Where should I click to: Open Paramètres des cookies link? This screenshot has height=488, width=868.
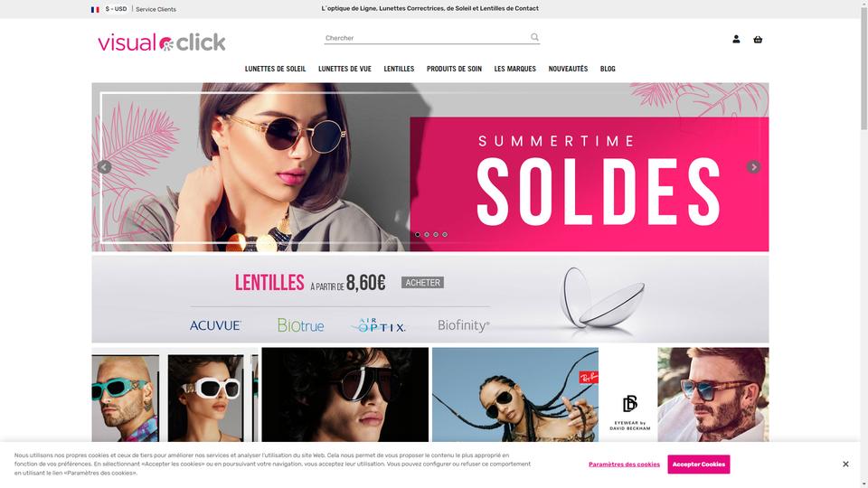[x=624, y=465]
